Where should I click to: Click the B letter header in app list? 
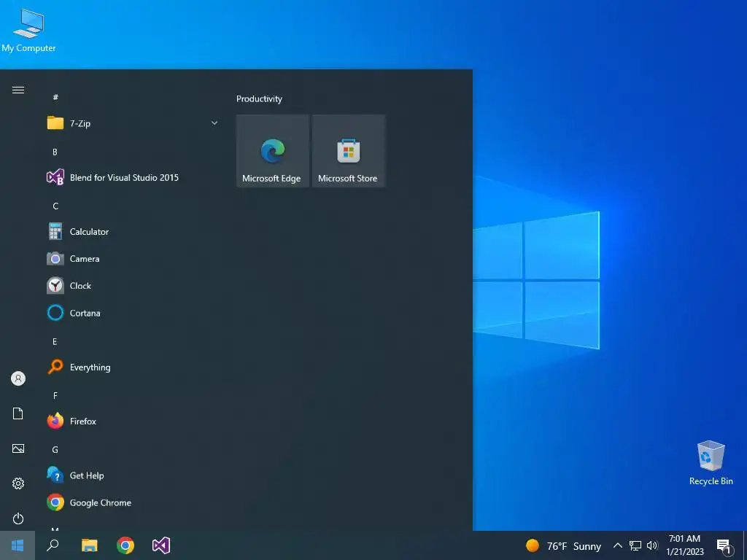click(55, 152)
